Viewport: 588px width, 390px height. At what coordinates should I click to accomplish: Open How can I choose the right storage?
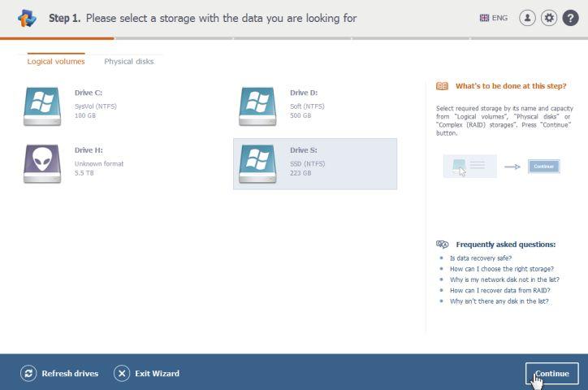502,269
